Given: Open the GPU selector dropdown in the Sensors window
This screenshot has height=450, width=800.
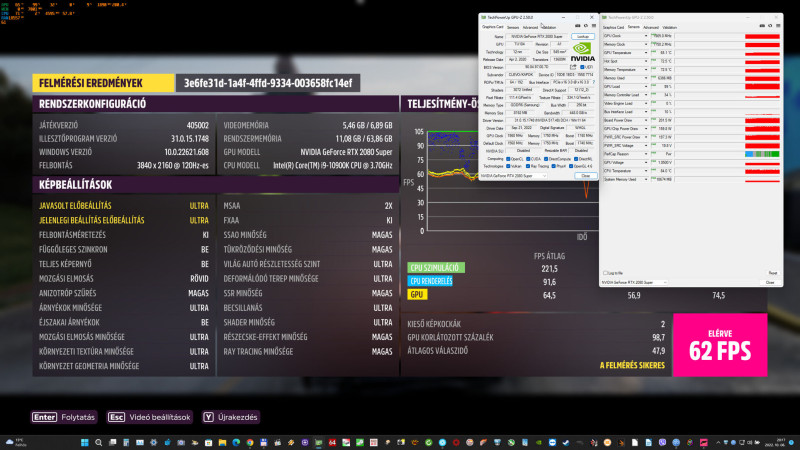Looking at the screenshot, I should coord(634,282).
